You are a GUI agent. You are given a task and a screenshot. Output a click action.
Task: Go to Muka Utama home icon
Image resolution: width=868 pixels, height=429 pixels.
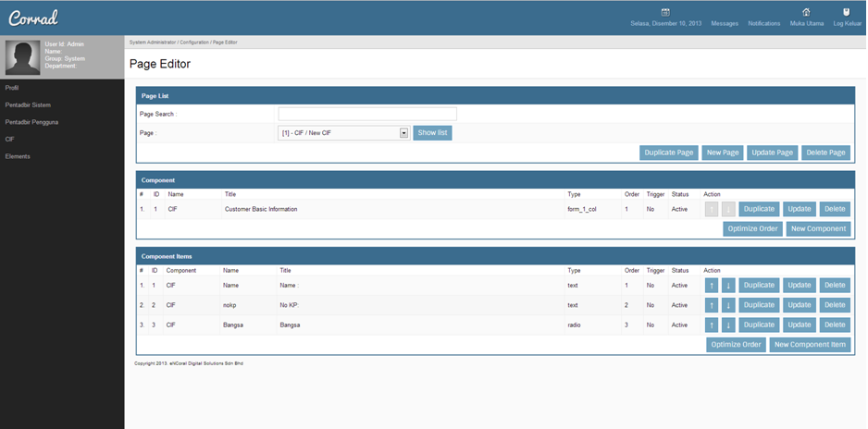(806, 13)
